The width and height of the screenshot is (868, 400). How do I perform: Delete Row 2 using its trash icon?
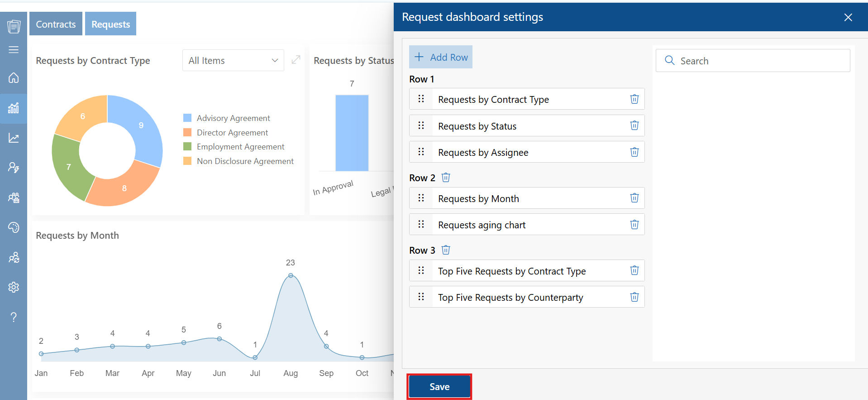pos(446,178)
